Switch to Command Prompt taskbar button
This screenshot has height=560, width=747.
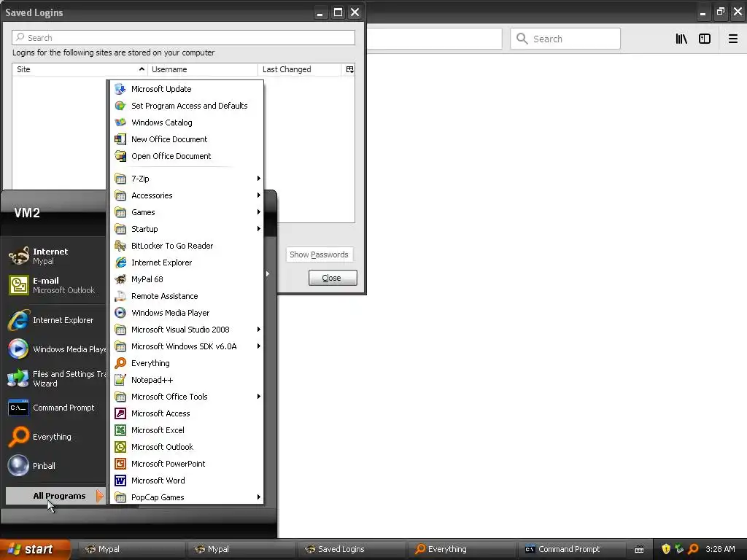570,549
